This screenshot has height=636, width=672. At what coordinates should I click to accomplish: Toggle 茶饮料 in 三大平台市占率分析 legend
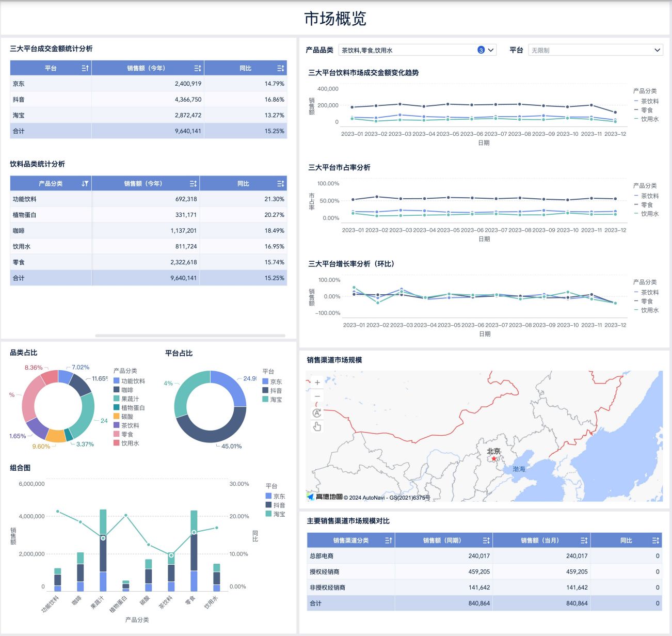[646, 196]
